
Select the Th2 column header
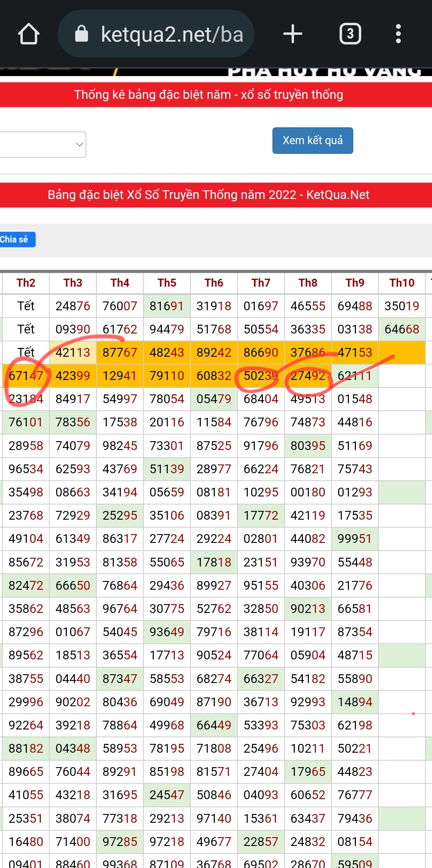click(26, 283)
